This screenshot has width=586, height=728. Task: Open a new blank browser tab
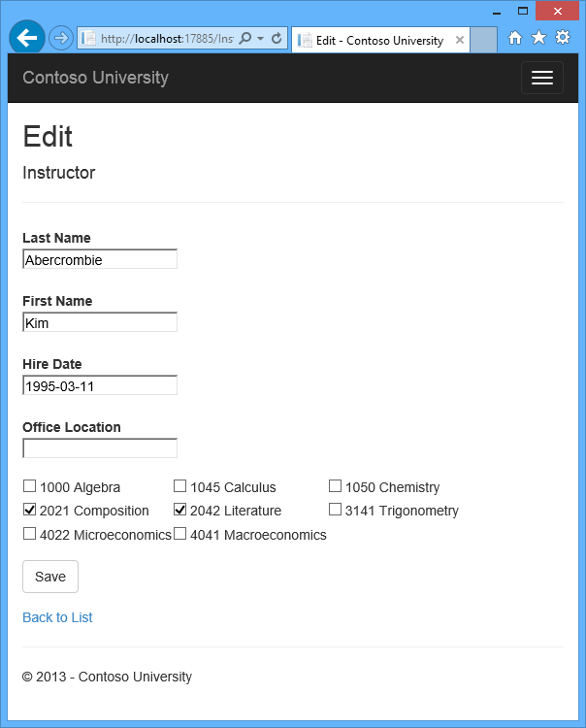484,40
